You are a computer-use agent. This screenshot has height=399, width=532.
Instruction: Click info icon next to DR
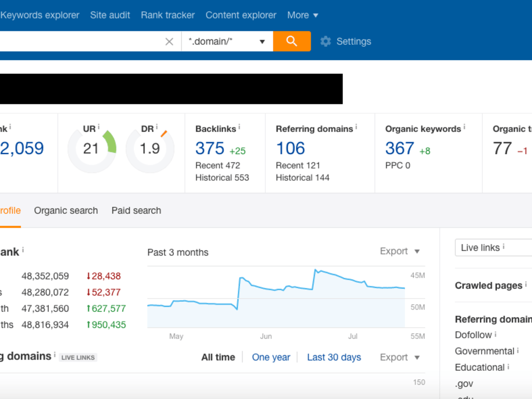157,127
